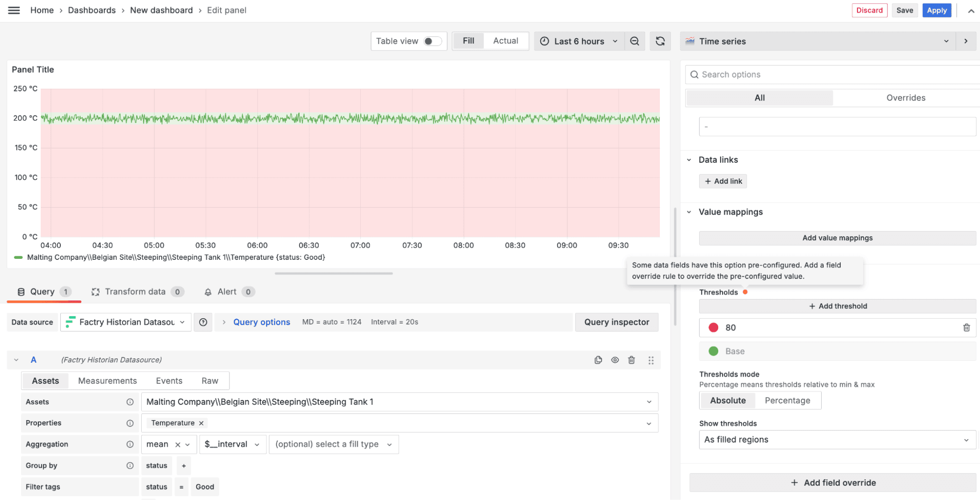Duplicate query A using the copy icon
Image resolution: width=980 pixels, height=500 pixels.
click(x=598, y=359)
